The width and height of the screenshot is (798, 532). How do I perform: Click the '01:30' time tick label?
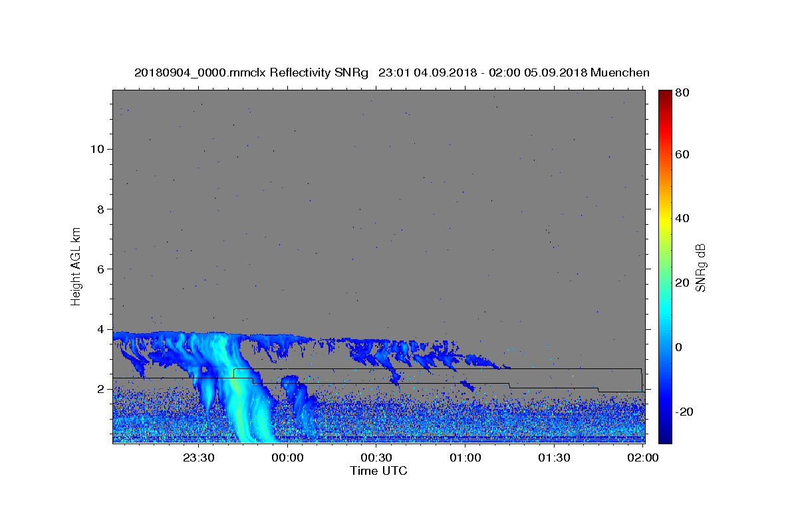pyautogui.click(x=555, y=458)
